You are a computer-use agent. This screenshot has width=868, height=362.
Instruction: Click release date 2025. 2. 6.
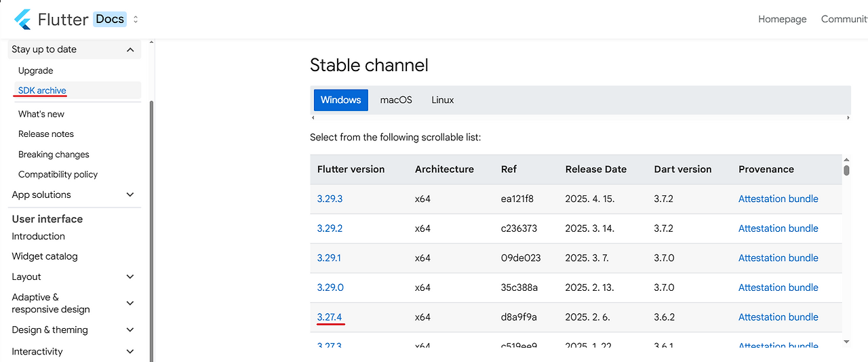coord(587,317)
